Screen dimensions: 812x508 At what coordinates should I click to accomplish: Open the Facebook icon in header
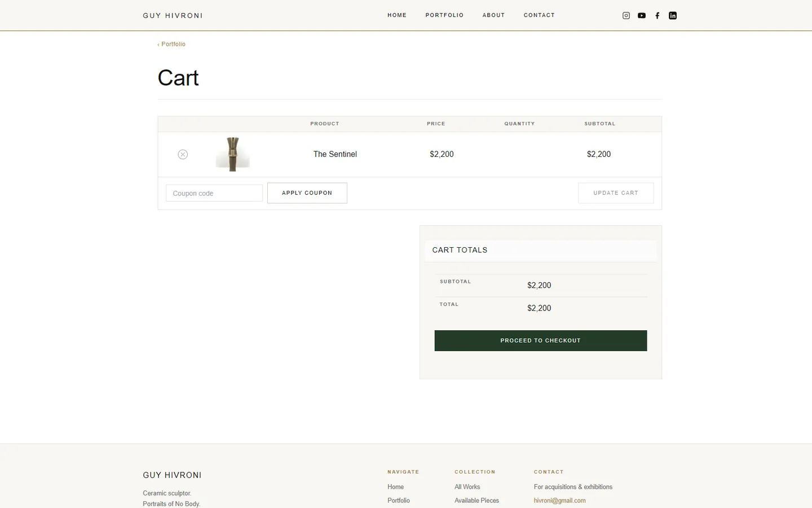(657, 16)
